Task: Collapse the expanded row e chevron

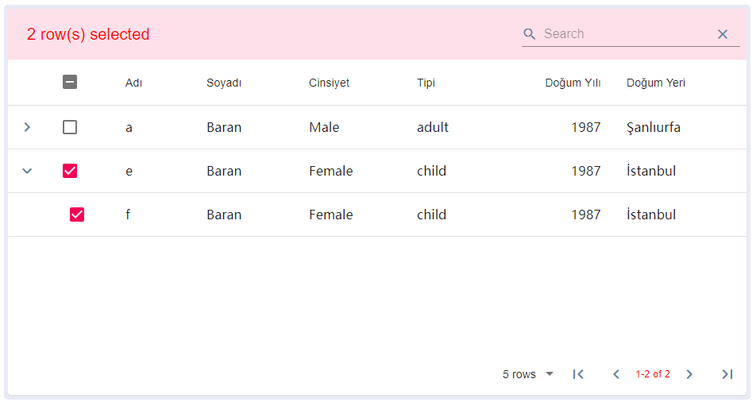Action: pyautogui.click(x=27, y=171)
